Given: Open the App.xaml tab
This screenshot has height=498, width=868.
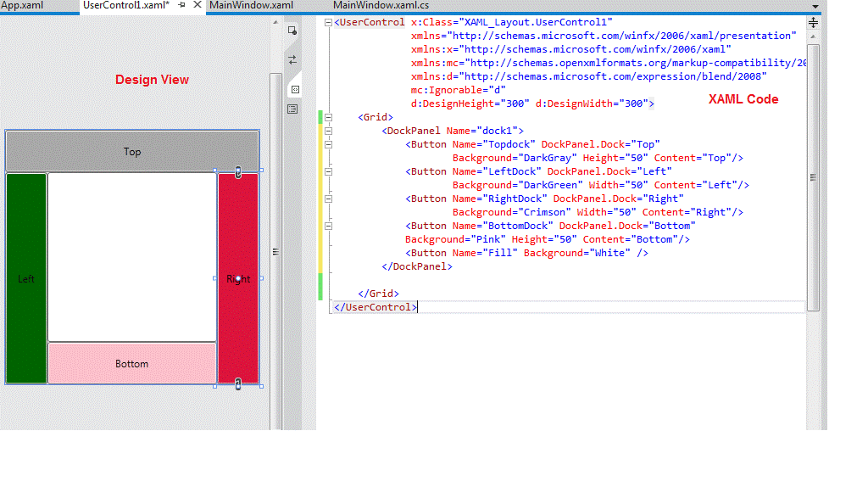Looking at the screenshot, I should tap(24, 4).
